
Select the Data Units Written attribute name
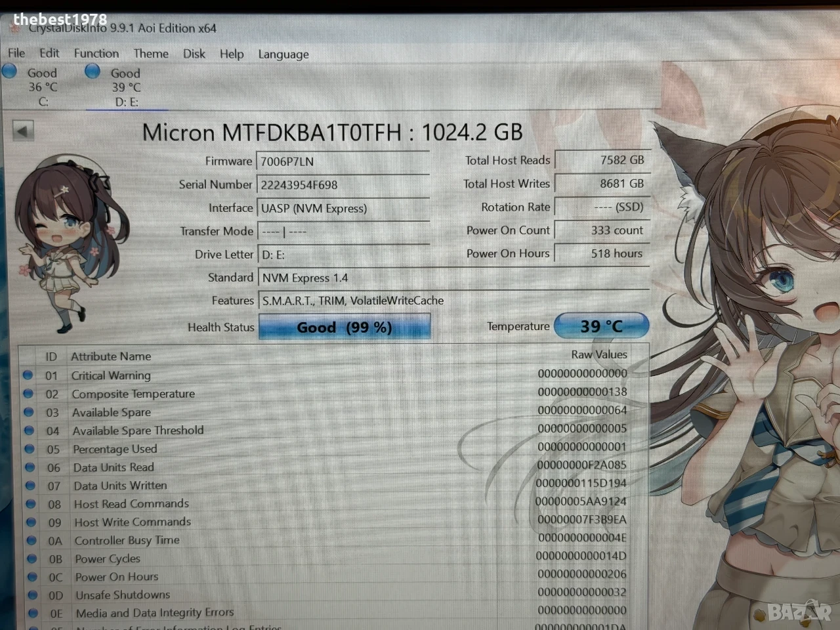point(120,486)
